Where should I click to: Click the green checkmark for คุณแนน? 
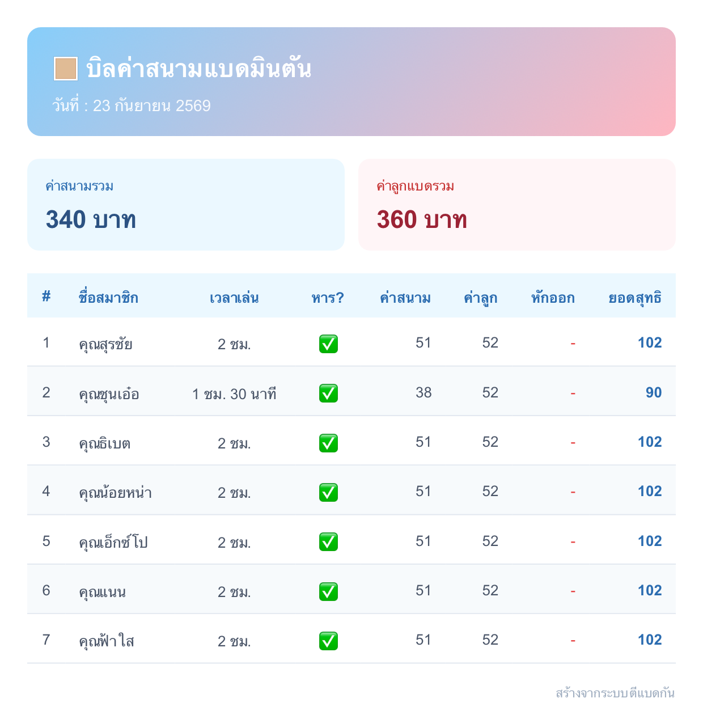[x=328, y=591]
